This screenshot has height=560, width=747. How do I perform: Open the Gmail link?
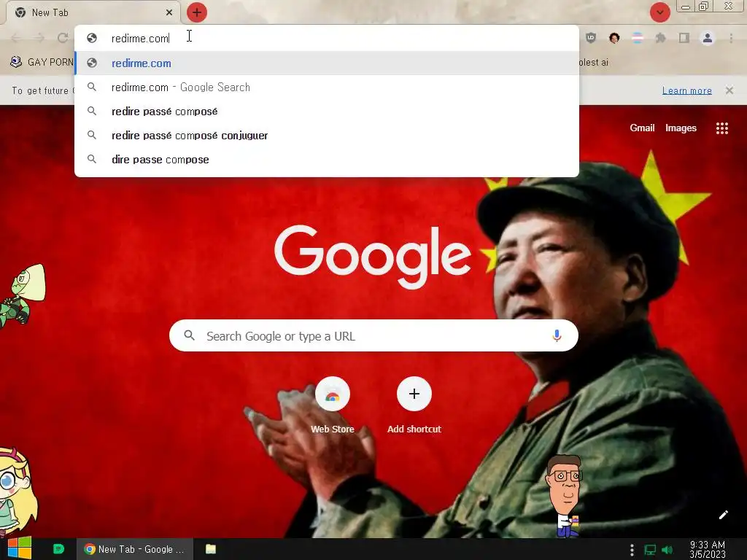tap(642, 128)
